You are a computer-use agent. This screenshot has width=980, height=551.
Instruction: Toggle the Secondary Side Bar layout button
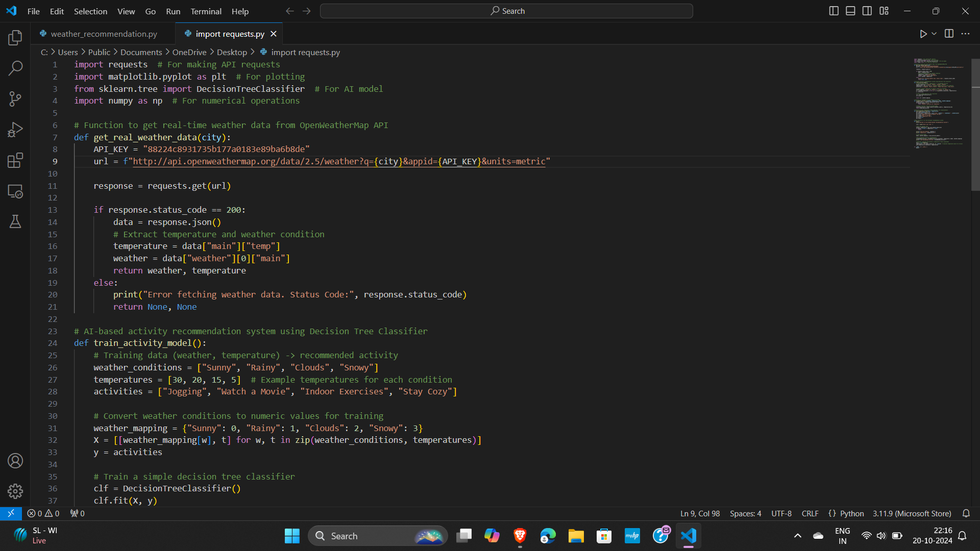867,11
